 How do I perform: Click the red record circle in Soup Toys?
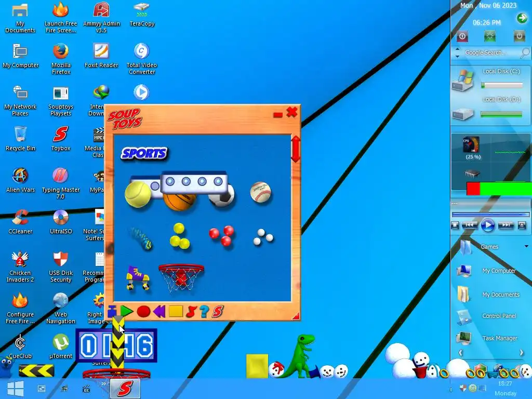point(143,312)
